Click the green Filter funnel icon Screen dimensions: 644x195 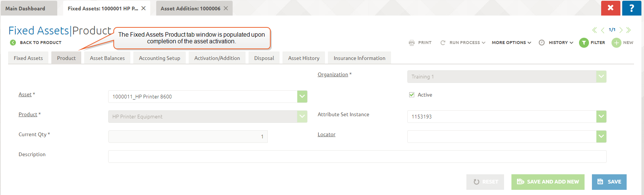583,43
